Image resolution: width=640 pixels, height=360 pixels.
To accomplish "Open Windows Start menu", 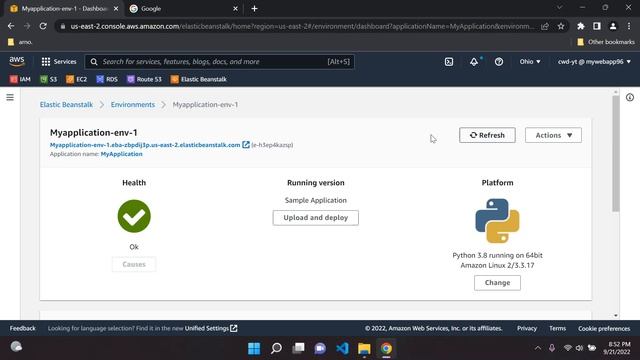I will 254,348.
